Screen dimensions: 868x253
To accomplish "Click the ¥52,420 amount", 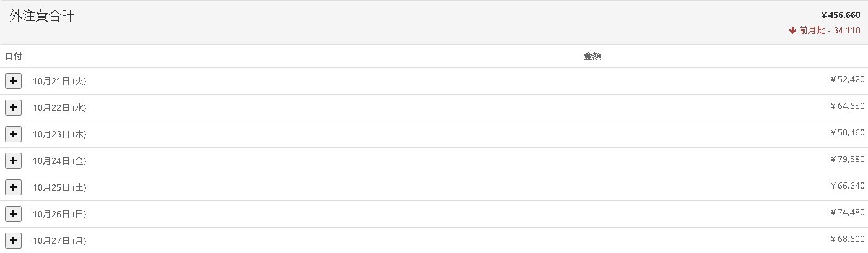I will [847, 80].
